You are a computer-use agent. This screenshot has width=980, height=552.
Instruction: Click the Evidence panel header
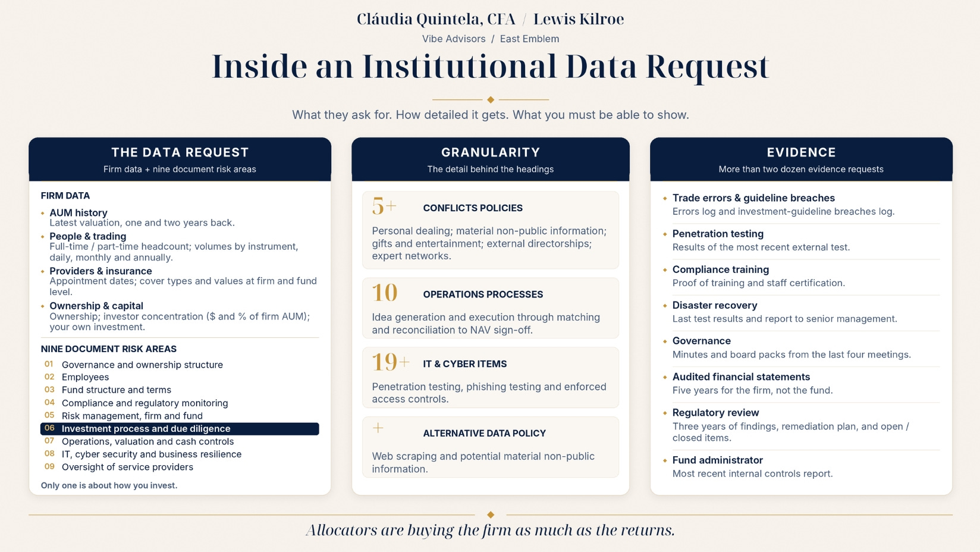801,159
